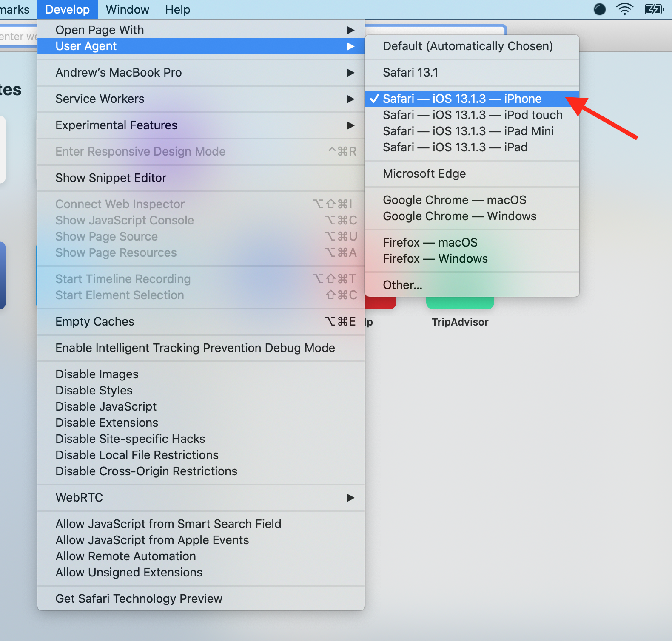The height and width of the screenshot is (641, 672).
Task: Expand the Open Page With submenu
Action: [201, 30]
